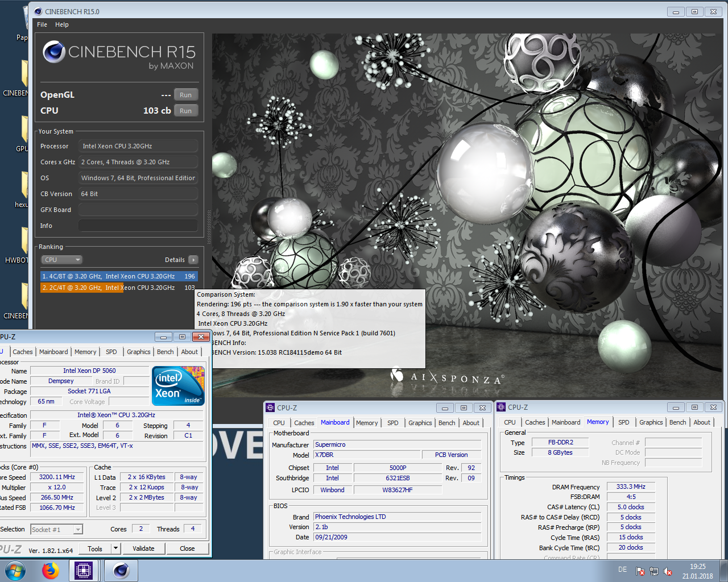Open Graphics tab in middle CPU-Z window
Viewport: 728px width, 582px height.
point(420,423)
